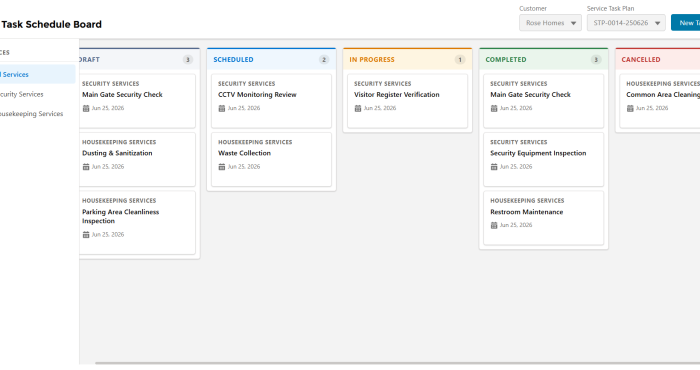Viewport: 700px width, 370px height.
Task: Click calendar icon on CCTV Monitoring Review card
Action: [221, 108]
